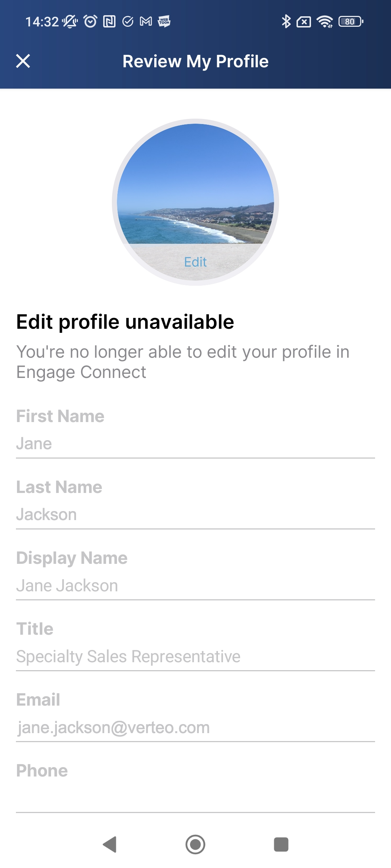Tap Edit on the profile photo
The height and width of the screenshot is (868, 391).
[x=195, y=262]
